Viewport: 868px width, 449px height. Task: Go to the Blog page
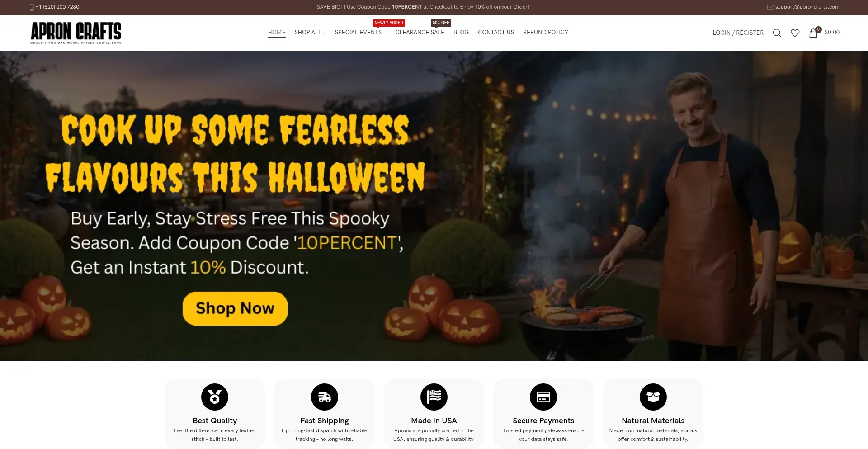(x=461, y=33)
